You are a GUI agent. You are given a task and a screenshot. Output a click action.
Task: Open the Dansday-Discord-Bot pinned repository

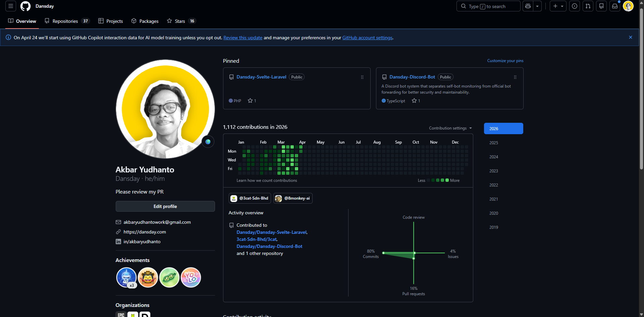click(412, 77)
